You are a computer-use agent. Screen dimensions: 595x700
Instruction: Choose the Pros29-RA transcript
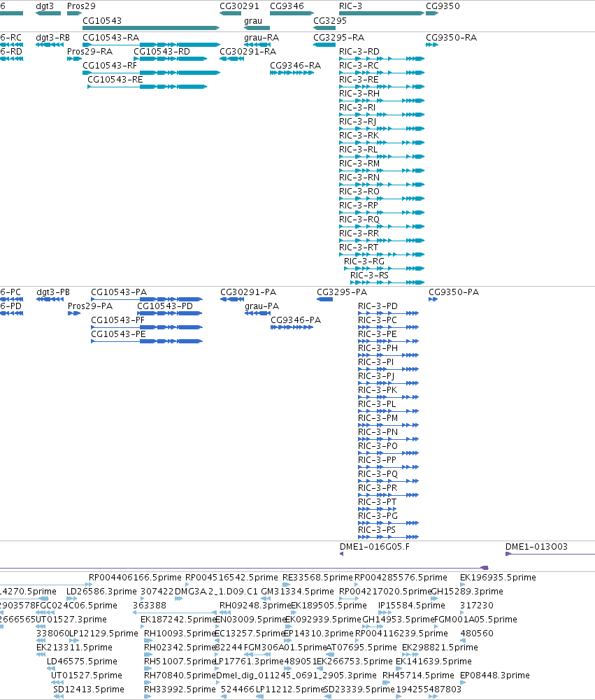[74, 59]
